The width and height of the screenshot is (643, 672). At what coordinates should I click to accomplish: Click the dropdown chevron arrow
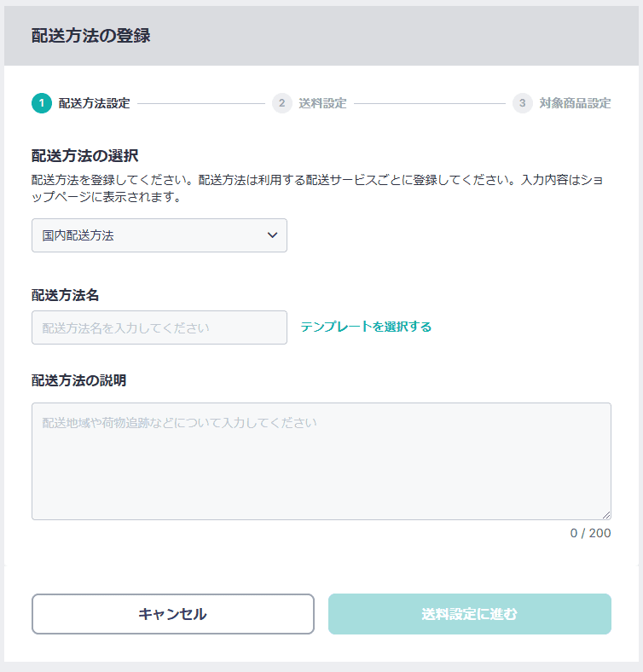point(272,235)
